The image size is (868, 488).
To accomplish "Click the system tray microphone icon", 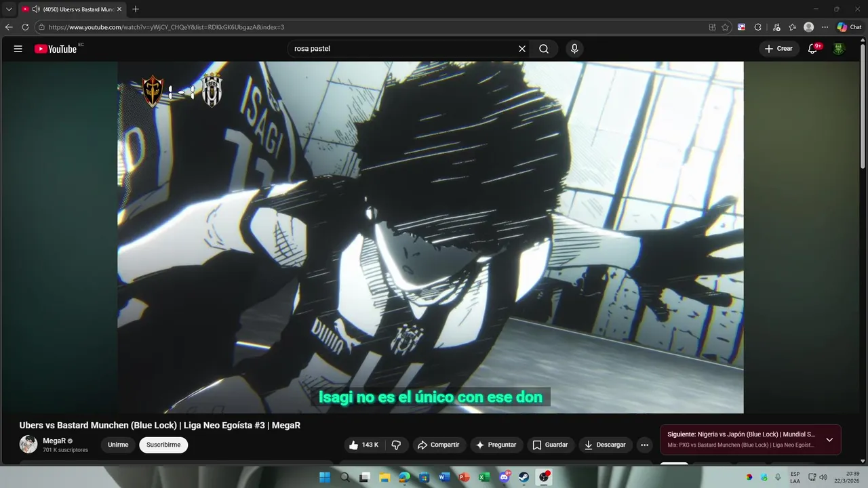I will click(x=778, y=477).
